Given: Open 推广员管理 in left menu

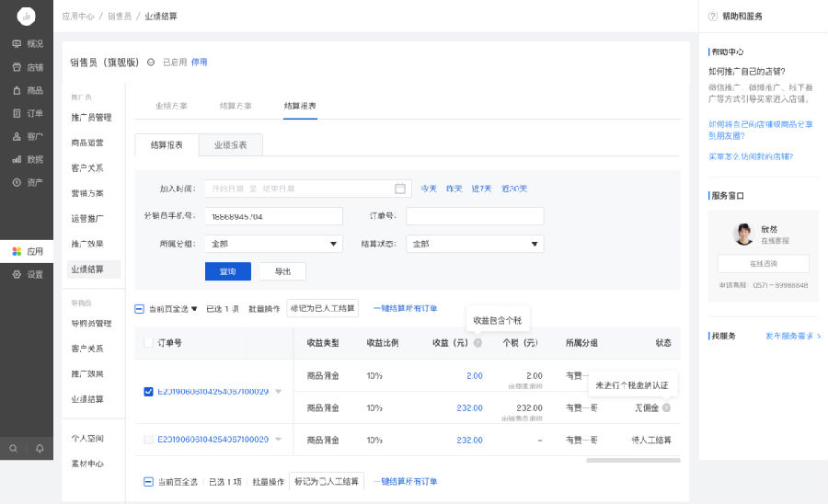Looking at the screenshot, I should point(91,117).
